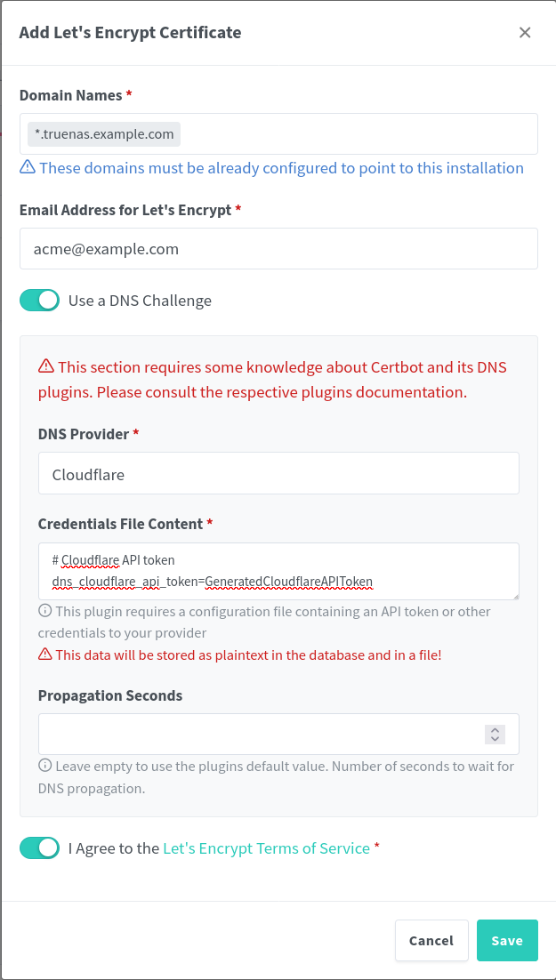
Task: Select the *.truenas.example.com domain tag
Action: tap(104, 134)
